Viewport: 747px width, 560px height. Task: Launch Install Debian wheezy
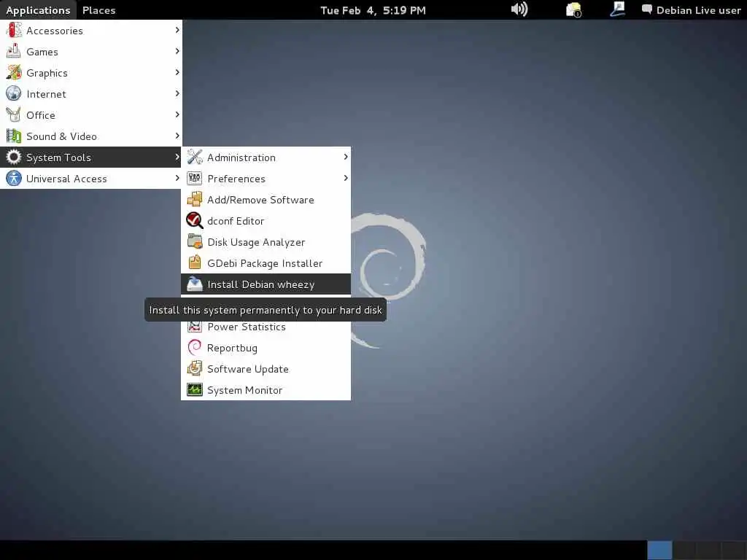(266, 284)
